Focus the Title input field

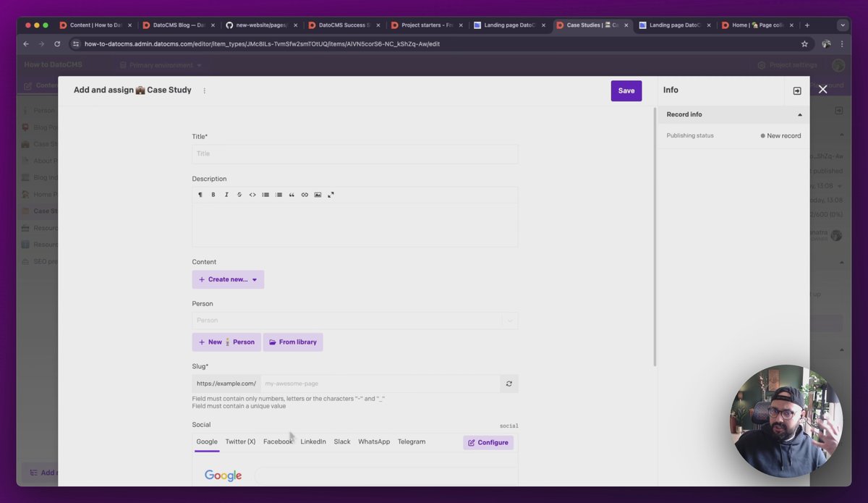(x=355, y=153)
